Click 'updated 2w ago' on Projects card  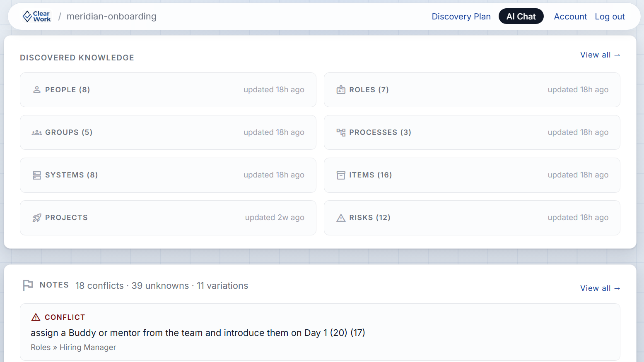[x=275, y=218]
